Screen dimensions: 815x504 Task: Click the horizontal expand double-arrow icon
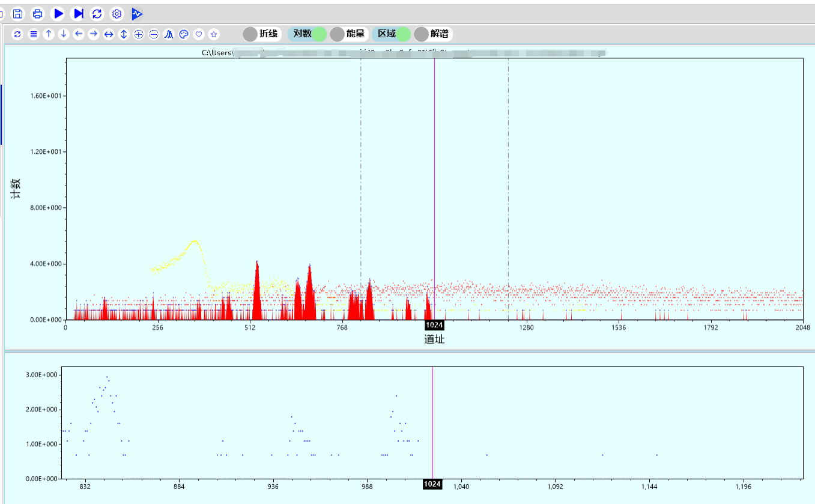(109, 34)
